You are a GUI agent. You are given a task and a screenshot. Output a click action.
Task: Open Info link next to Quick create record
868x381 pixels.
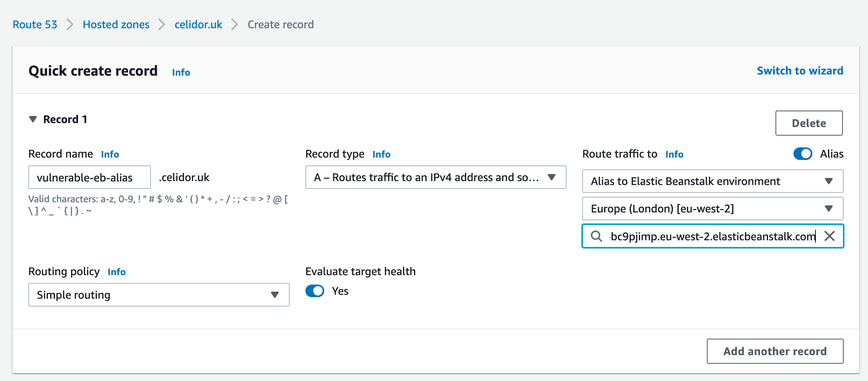coord(181,72)
